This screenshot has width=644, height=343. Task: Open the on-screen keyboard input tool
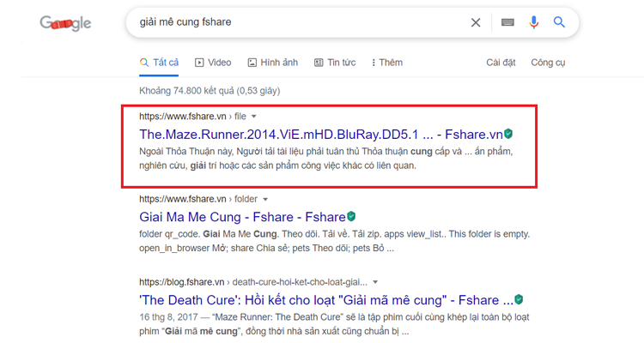[507, 22]
